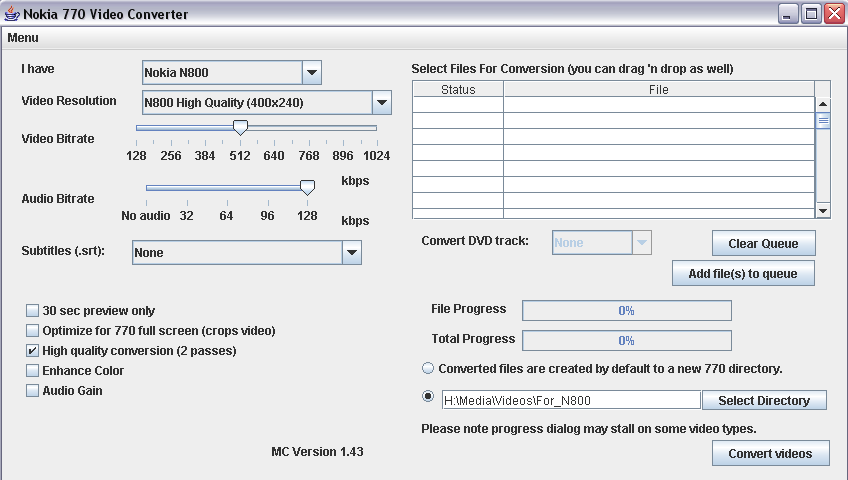Click the Total Progress bar
This screenshot has height=480, width=848.
626,341
